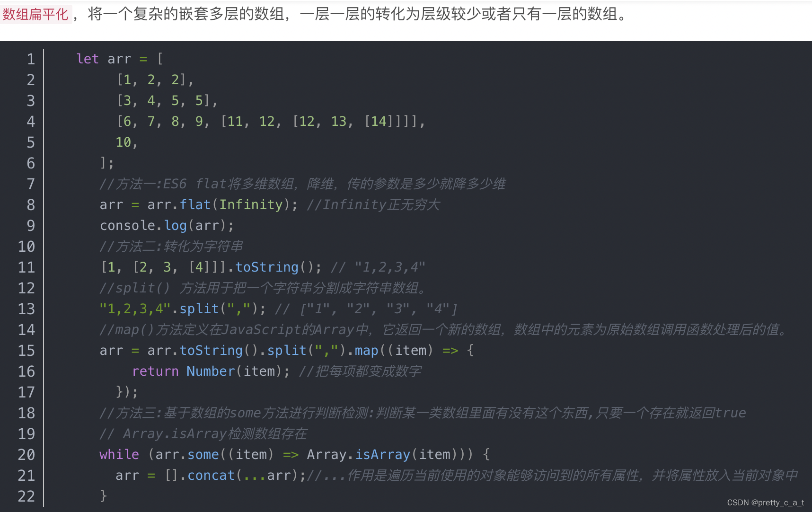This screenshot has width=812, height=512.
Task: Click '.map((item) =>' on line 15
Action: 402,351
